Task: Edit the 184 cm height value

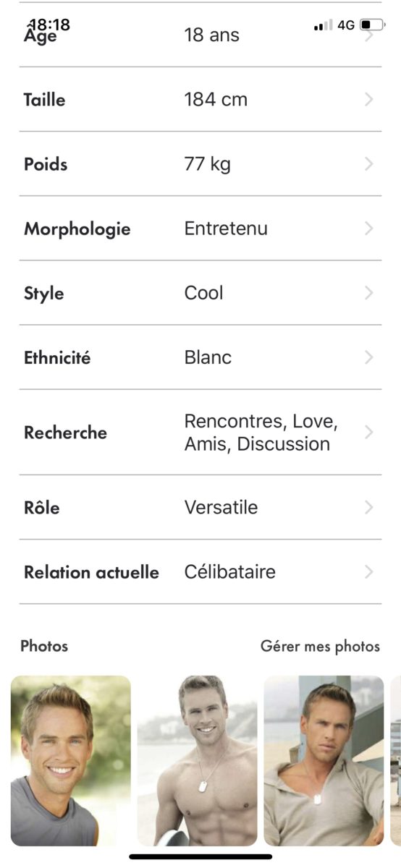Action: point(216,100)
